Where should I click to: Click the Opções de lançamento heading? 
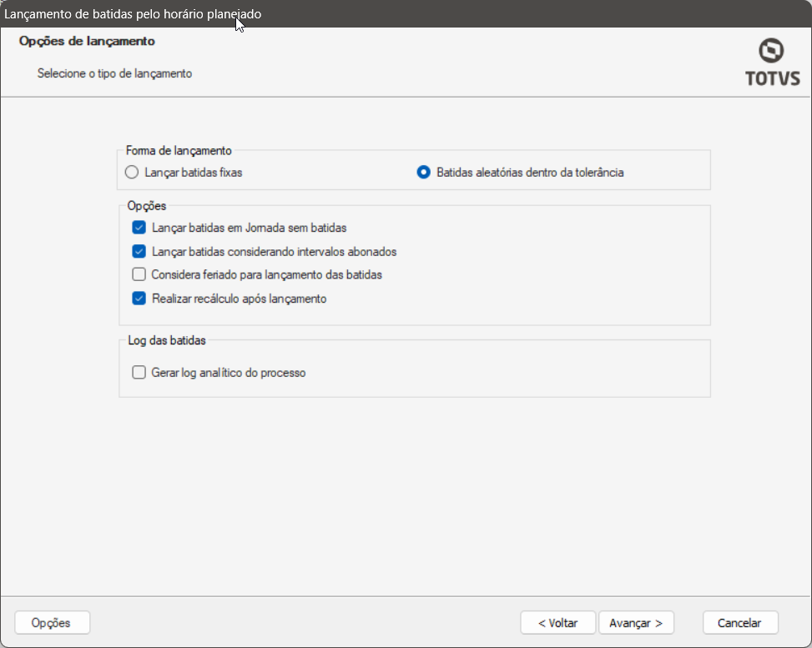87,41
